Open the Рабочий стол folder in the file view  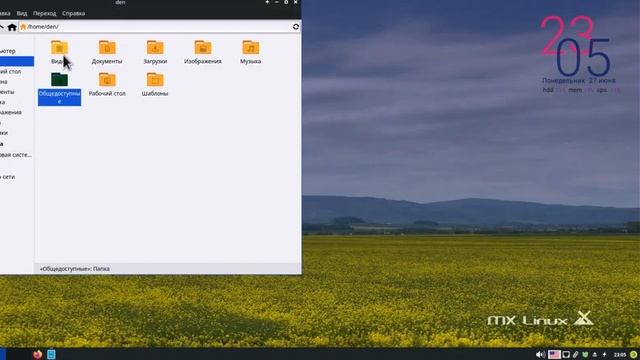tap(107, 84)
